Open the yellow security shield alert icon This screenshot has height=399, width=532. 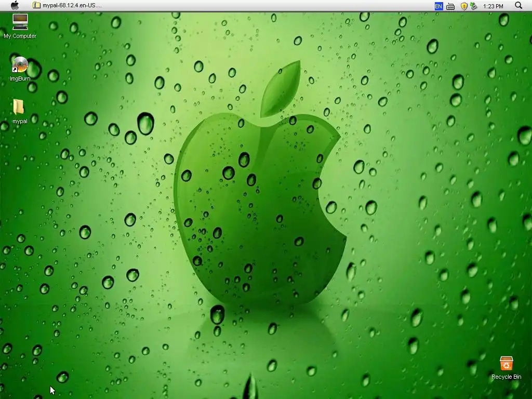464,6
